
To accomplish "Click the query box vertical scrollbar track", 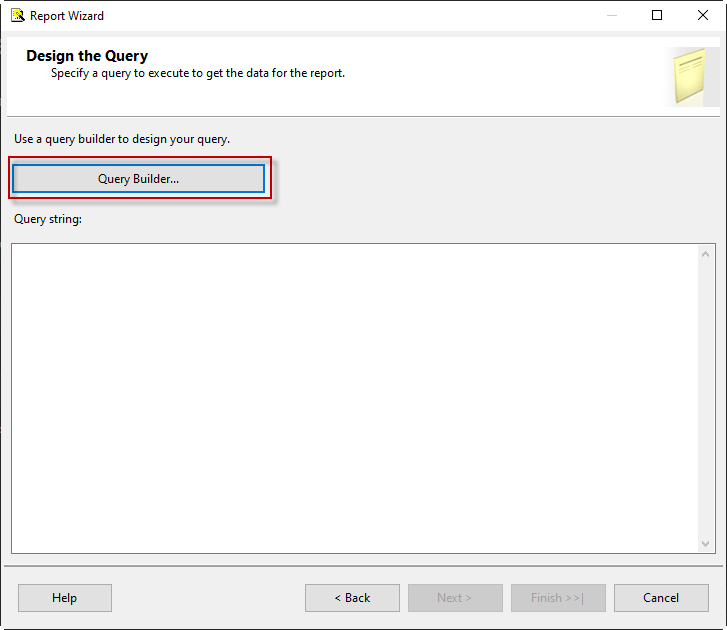I will pyautogui.click(x=705, y=400).
